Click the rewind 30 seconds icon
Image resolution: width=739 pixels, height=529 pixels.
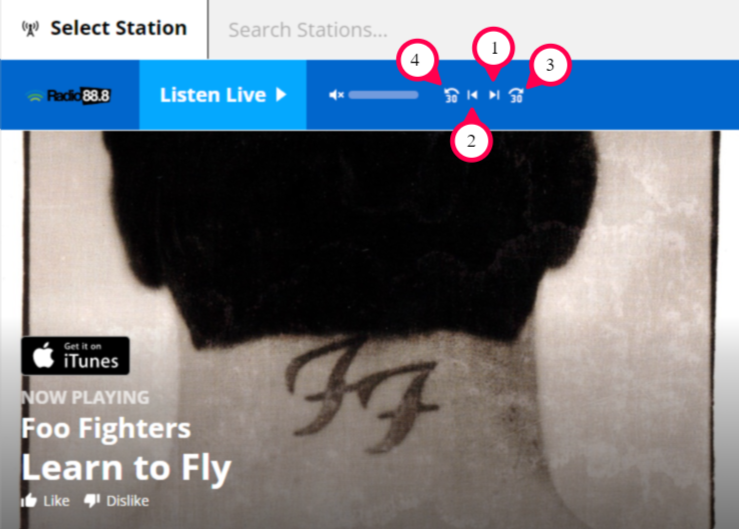point(451,95)
